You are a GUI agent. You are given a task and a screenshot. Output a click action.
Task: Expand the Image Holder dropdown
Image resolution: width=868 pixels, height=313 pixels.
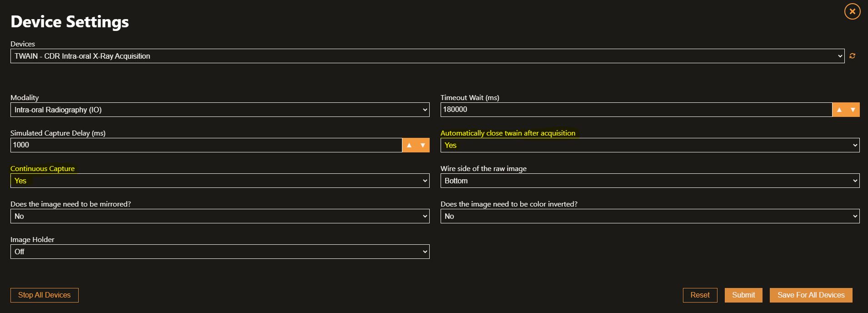pos(220,252)
